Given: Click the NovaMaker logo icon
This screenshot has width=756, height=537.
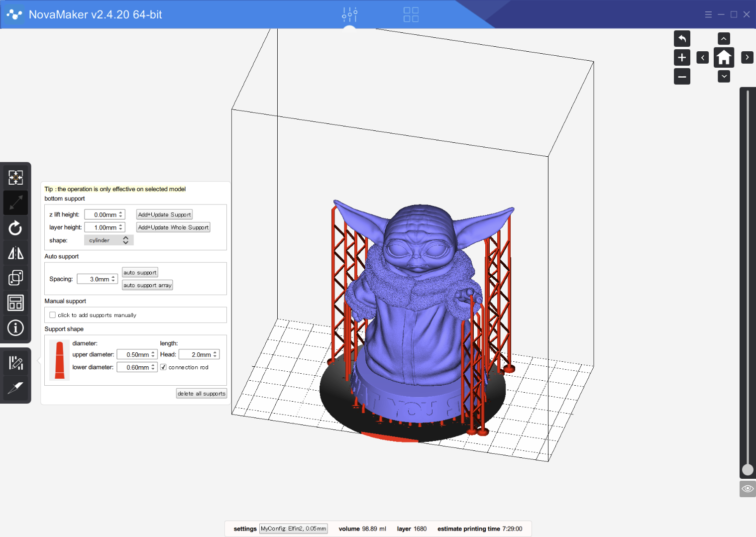Looking at the screenshot, I should tap(14, 14).
